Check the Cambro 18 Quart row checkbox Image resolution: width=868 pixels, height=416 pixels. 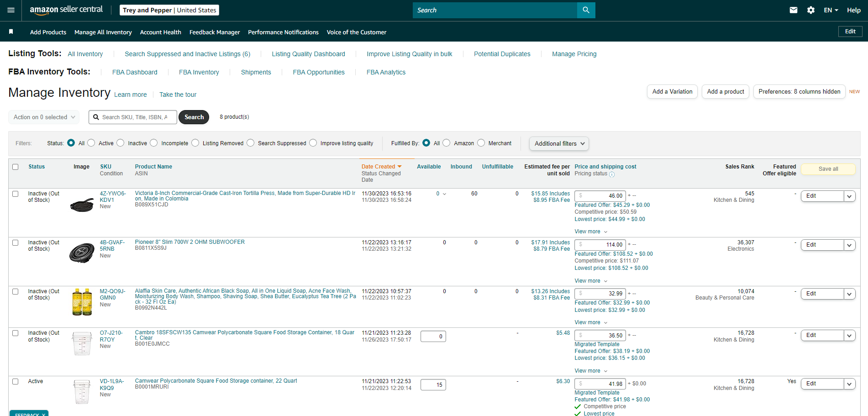16,333
